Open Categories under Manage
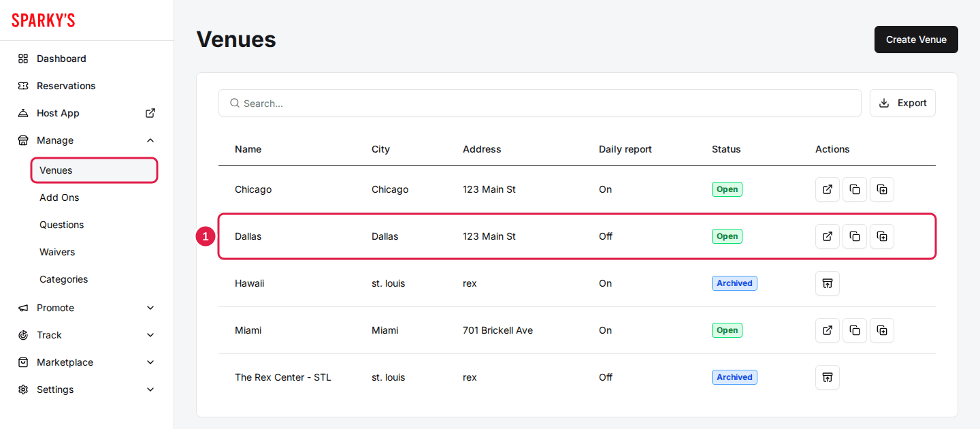 click(x=64, y=279)
